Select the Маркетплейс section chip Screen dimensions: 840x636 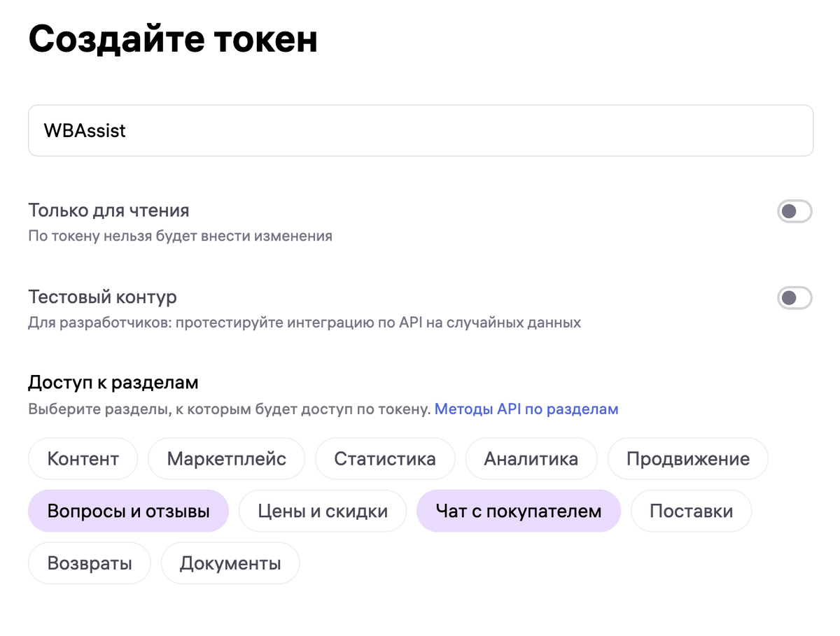(x=227, y=459)
